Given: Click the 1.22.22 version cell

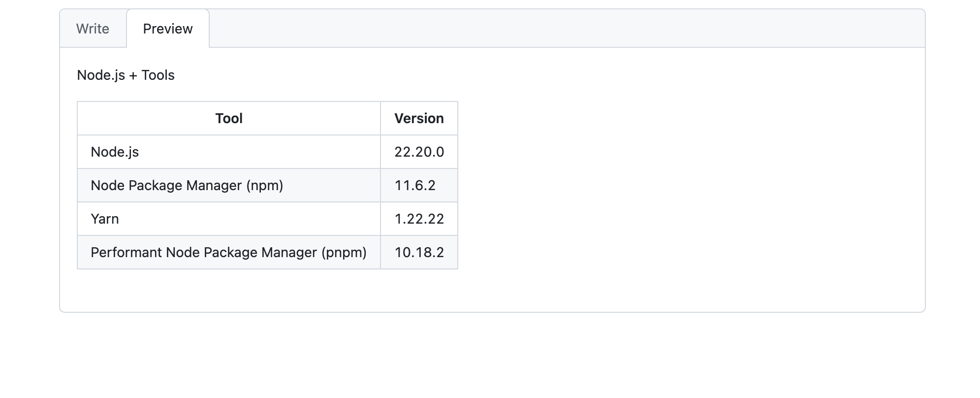Looking at the screenshot, I should point(419,219).
